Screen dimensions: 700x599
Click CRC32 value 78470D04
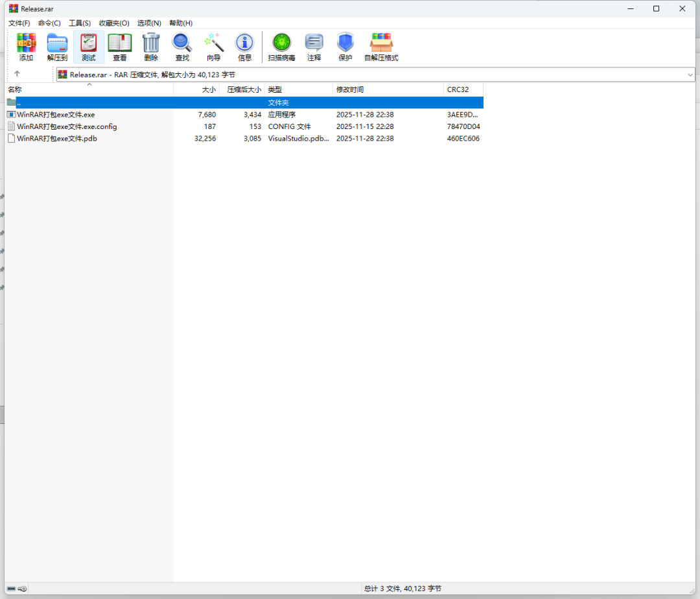463,127
